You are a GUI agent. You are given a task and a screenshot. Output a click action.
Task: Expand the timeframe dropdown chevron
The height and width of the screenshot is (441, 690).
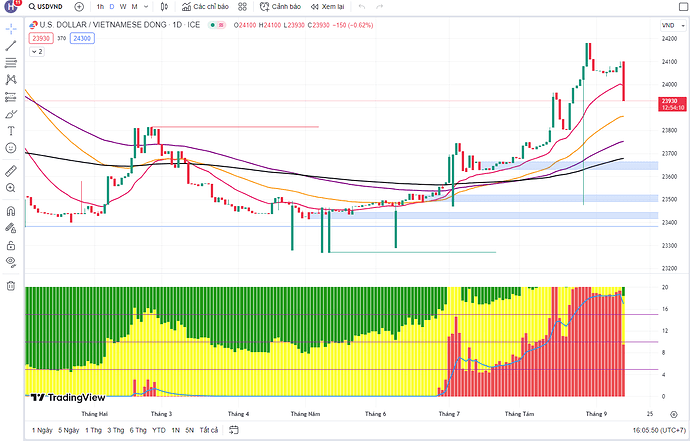pyautogui.click(x=146, y=7)
